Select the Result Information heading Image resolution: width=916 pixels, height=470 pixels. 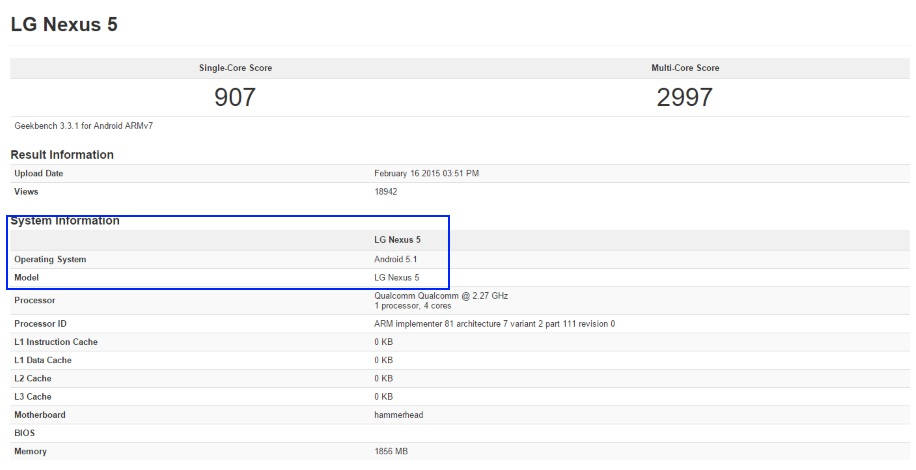coord(62,155)
